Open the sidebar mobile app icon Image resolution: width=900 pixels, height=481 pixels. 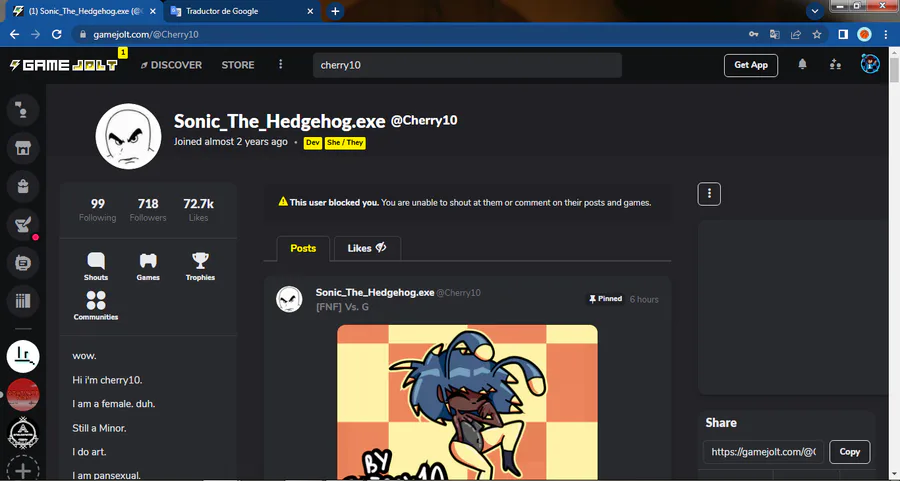[23, 263]
